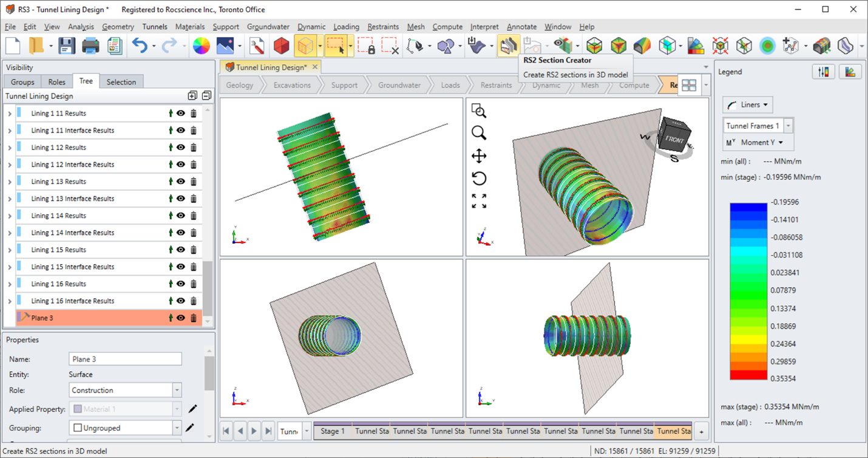Click the RS2 Section Creator icon
The height and width of the screenshot is (458, 868).
click(508, 46)
